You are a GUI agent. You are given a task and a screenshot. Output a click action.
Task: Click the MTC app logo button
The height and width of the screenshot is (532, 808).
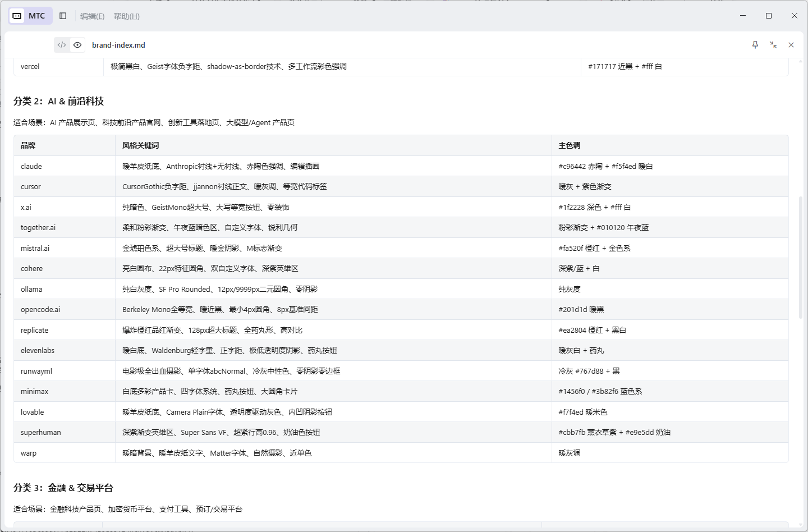(30, 16)
